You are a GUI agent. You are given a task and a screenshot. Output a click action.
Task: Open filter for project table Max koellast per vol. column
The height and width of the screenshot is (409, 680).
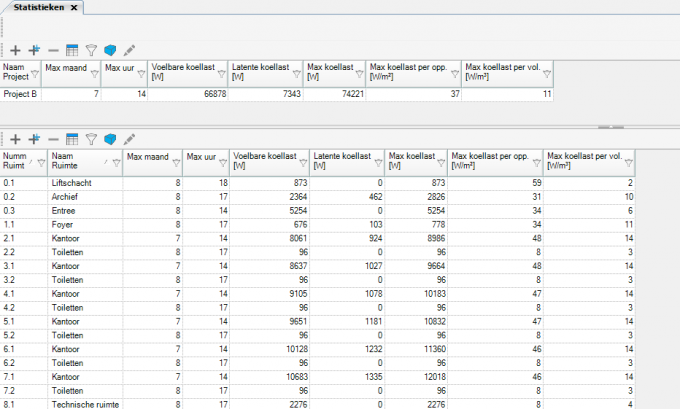click(x=547, y=74)
